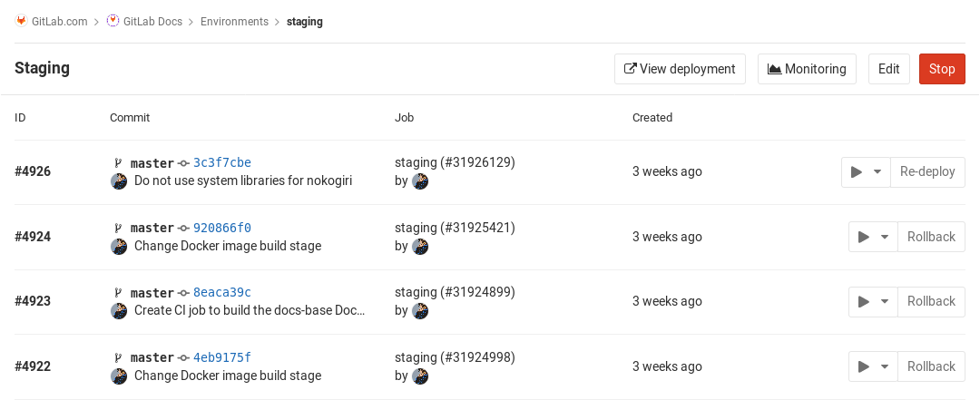Open GitLab Docs breadcrumb link

152,21
